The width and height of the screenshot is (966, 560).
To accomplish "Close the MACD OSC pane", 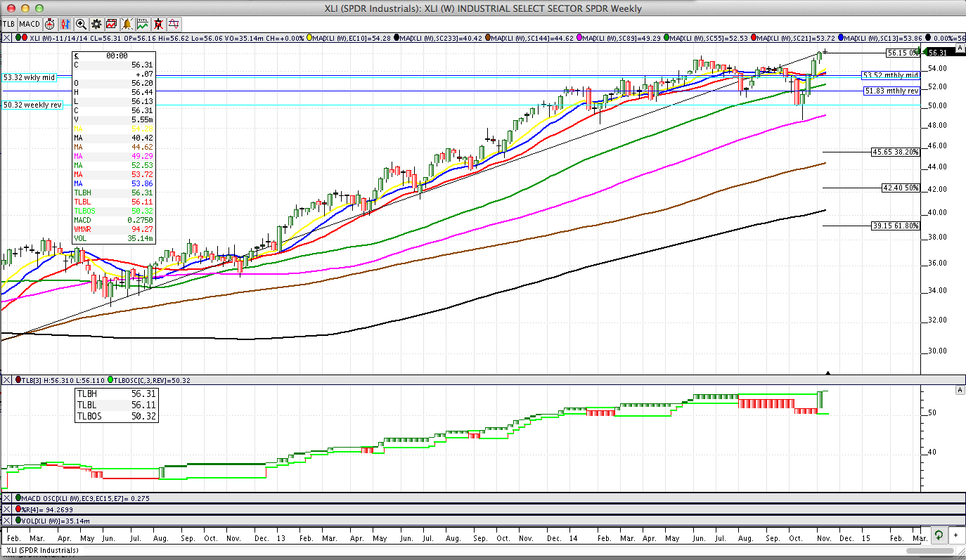I will pos(6,498).
